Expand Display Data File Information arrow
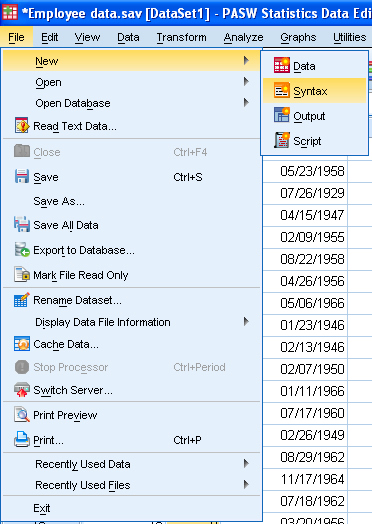 point(246,322)
